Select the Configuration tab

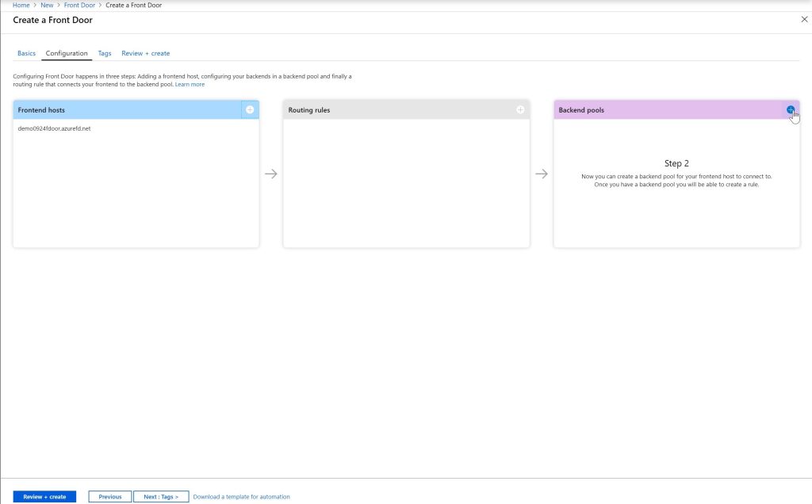click(67, 53)
